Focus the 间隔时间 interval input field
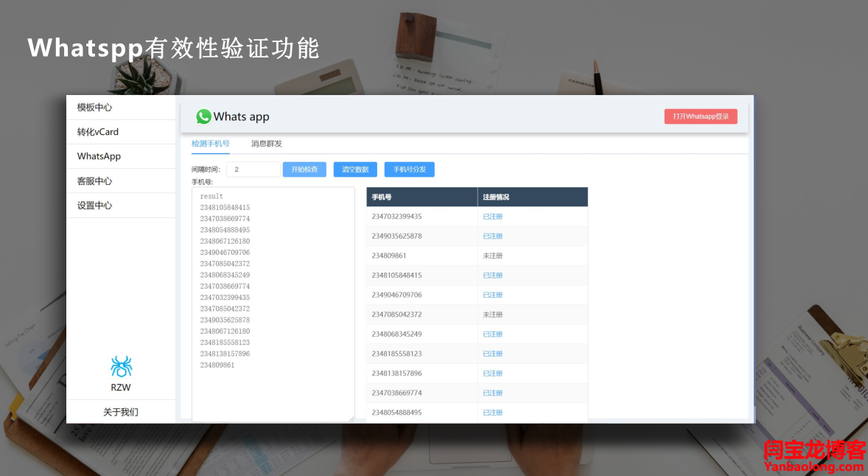This screenshot has height=476, width=868. coord(253,169)
